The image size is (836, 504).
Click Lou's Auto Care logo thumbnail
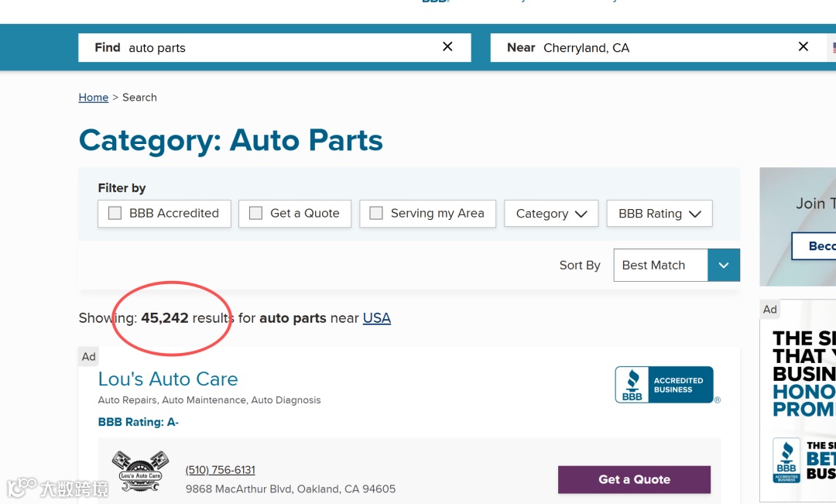[141, 471]
